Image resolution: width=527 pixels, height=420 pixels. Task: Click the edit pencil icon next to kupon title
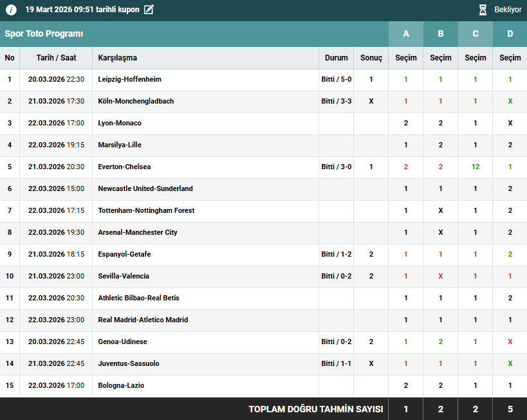(149, 10)
